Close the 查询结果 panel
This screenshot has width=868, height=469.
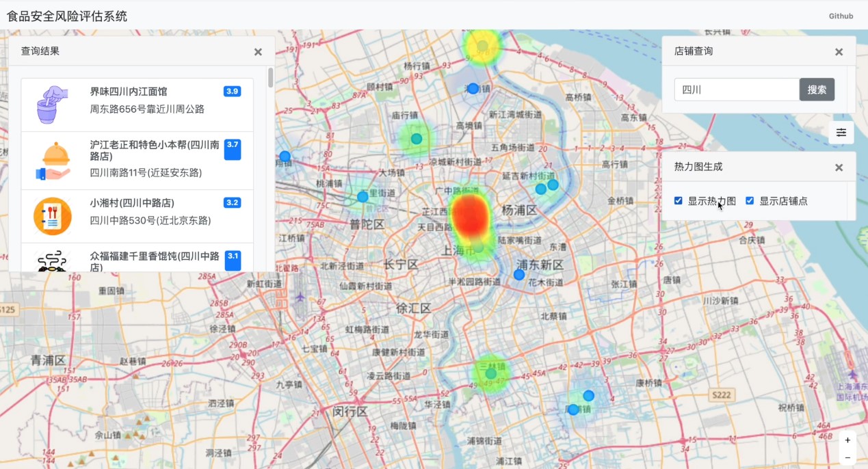pos(258,52)
